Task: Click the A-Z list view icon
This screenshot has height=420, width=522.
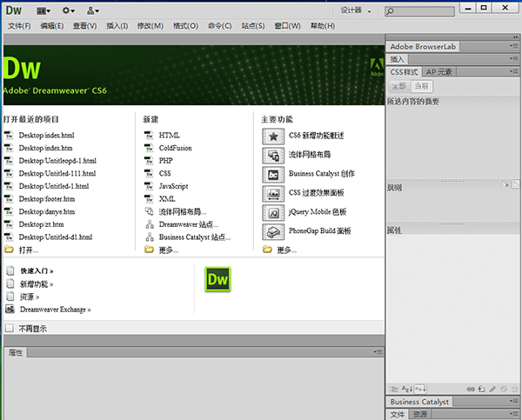Action: [406, 389]
